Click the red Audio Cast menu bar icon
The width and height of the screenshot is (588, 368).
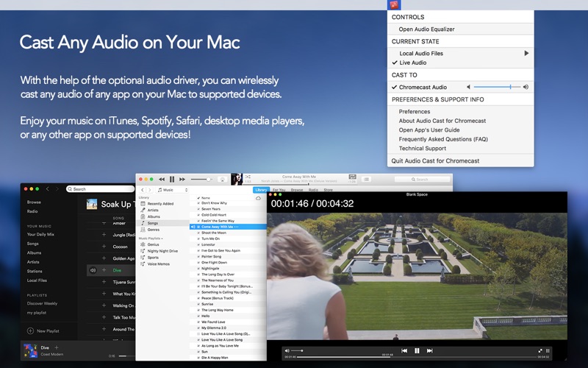pyautogui.click(x=394, y=5)
